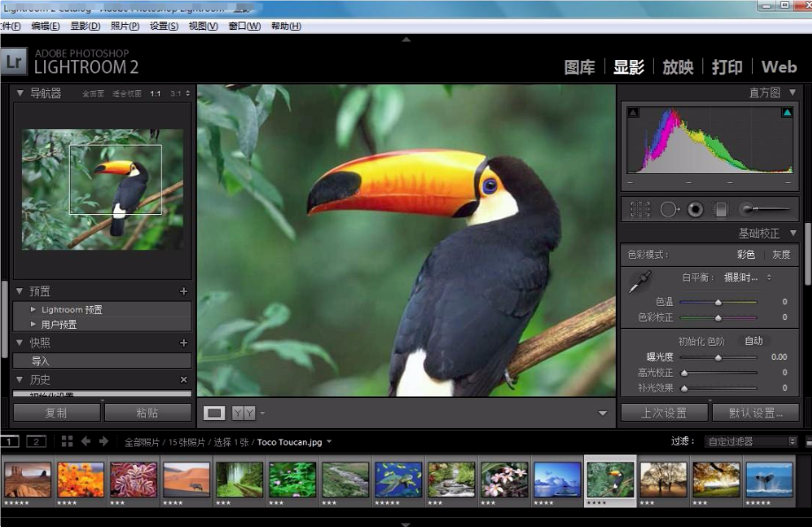Open Toco Toucan.jpg source path menu
The width and height of the screenshot is (812, 527).
[293, 442]
